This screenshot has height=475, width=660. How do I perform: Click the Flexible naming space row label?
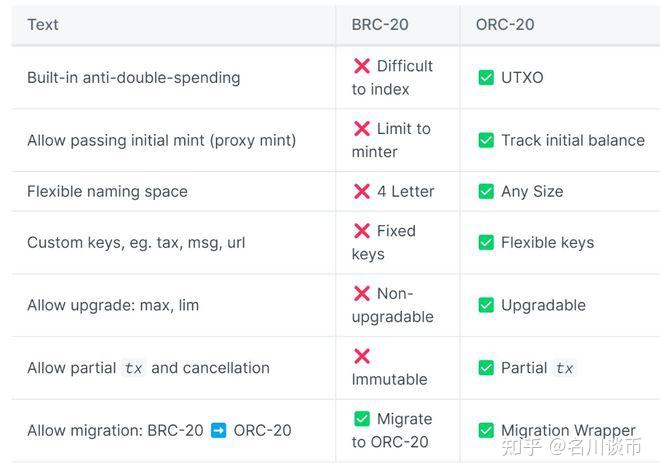(107, 191)
